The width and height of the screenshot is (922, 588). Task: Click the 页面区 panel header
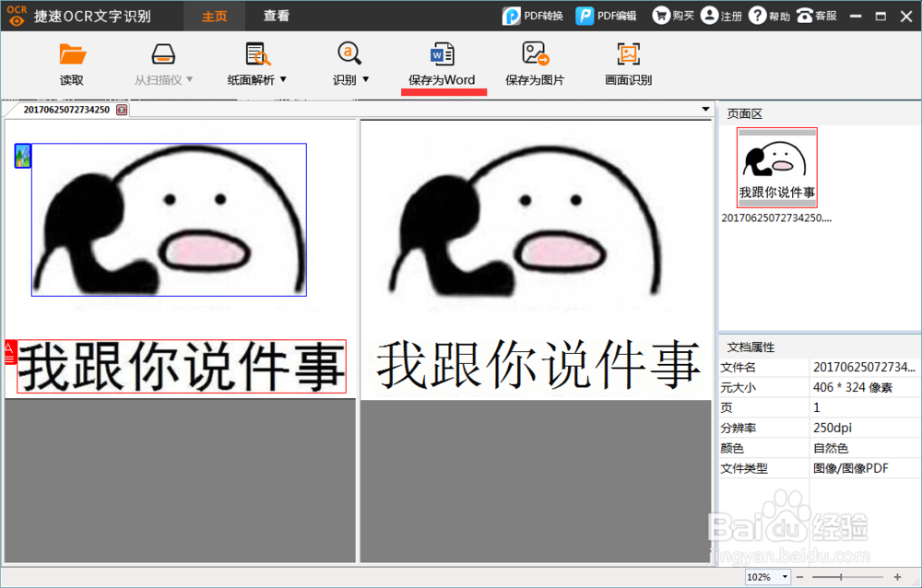coord(744,114)
